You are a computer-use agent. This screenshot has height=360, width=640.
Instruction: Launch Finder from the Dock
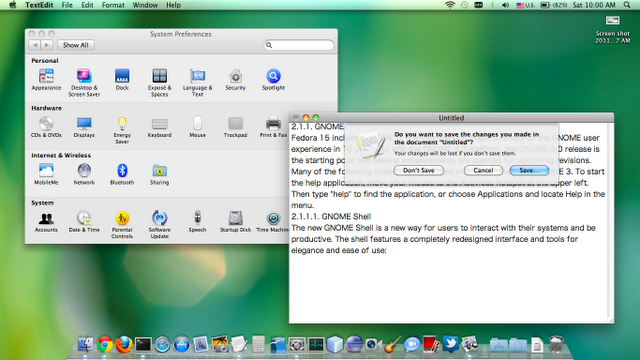[x=85, y=344]
